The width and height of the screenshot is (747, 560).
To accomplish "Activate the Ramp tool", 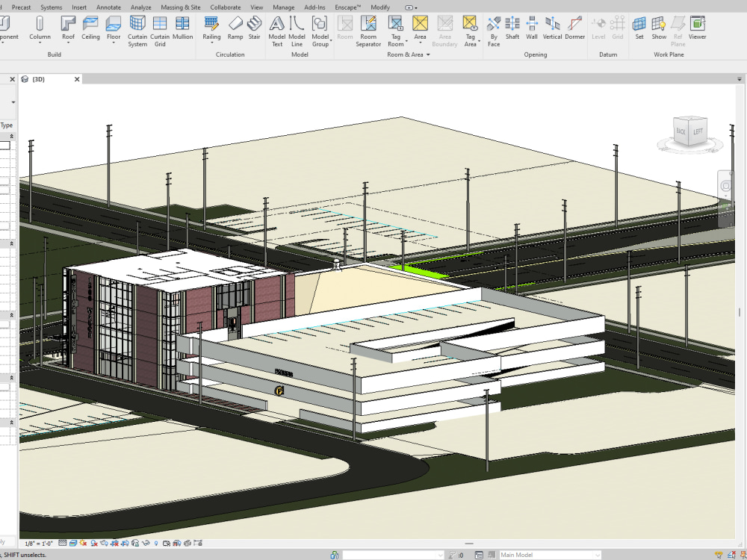I will [235, 30].
